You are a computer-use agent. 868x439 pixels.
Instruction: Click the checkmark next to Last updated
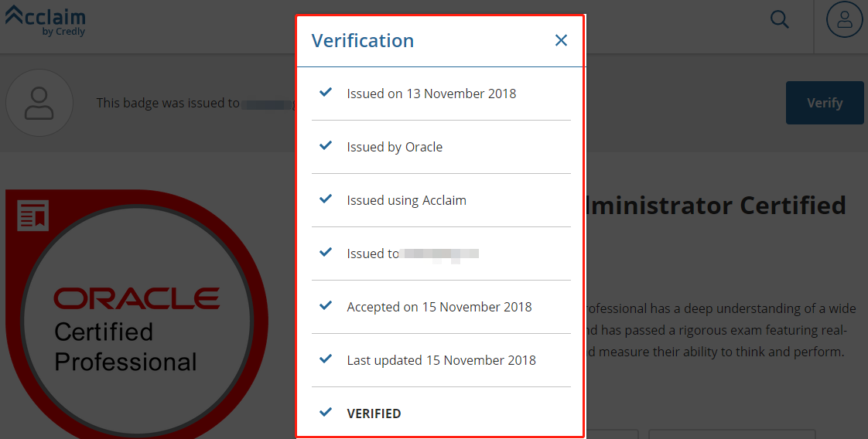326,359
